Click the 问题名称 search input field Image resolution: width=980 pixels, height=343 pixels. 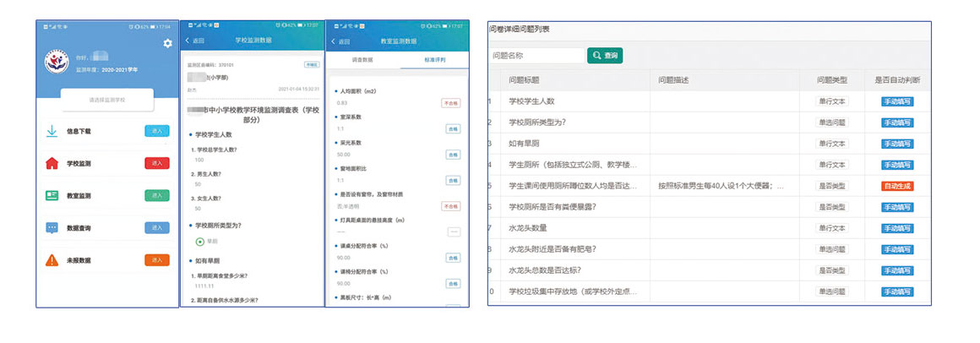[x=536, y=56]
